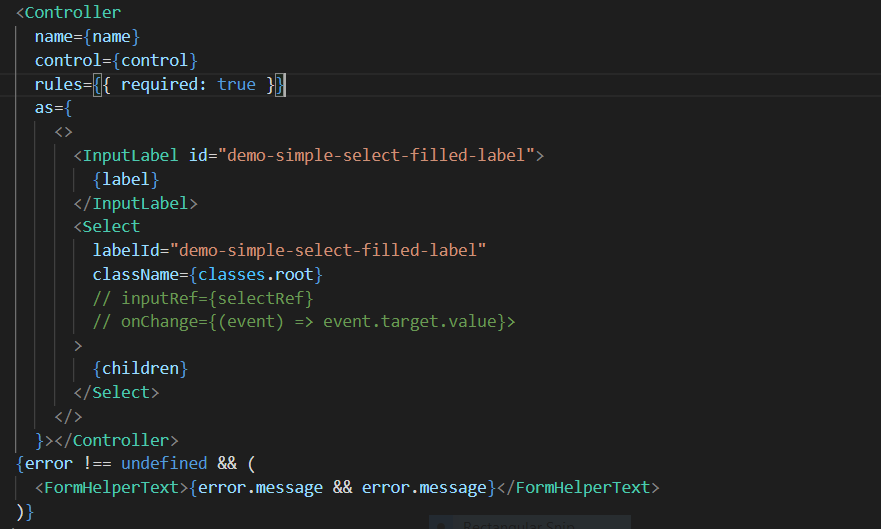
Task: Click the {children} expression
Action: (140, 368)
